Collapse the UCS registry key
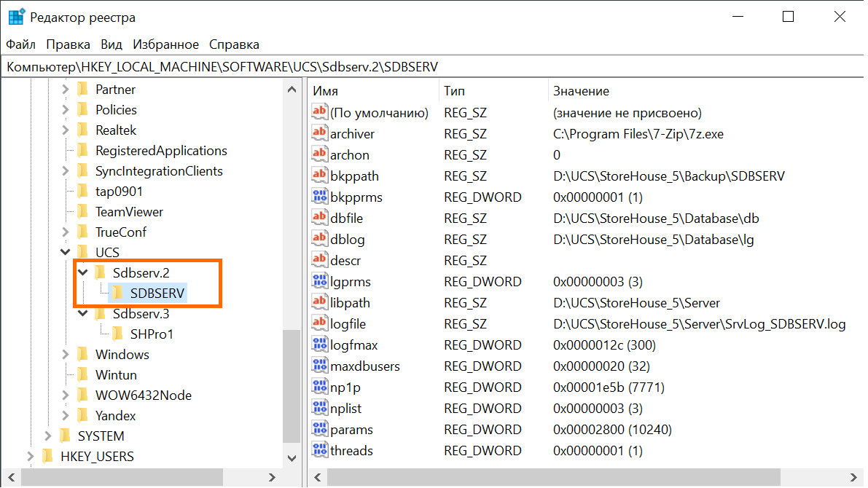The width and height of the screenshot is (868, 488). 65,253
